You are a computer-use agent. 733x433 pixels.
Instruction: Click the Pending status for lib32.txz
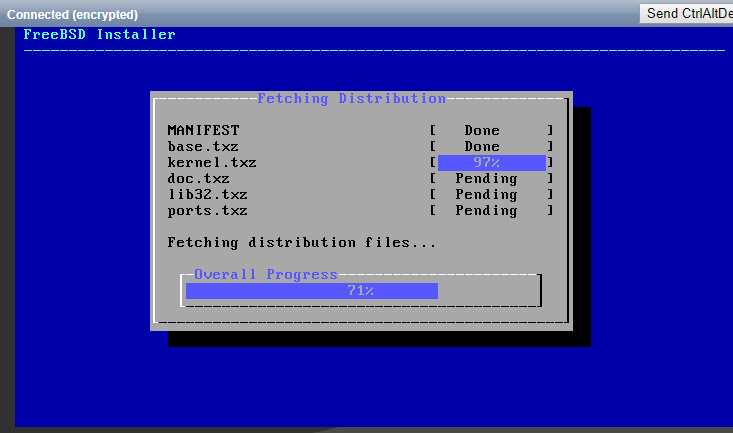coord(486,195)
